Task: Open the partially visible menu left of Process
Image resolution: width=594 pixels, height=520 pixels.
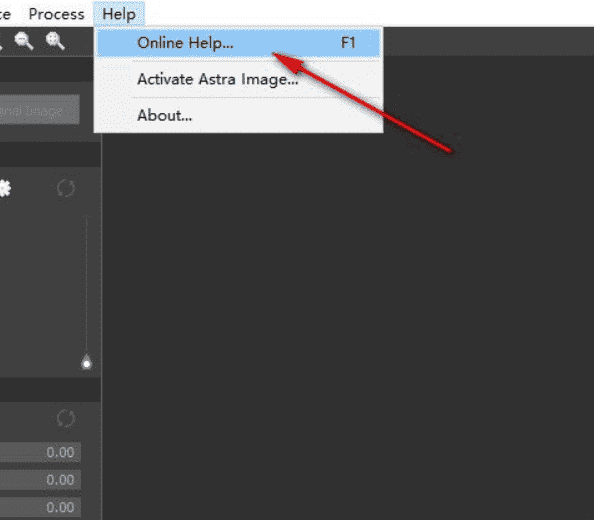Action: tap(5, 14)
